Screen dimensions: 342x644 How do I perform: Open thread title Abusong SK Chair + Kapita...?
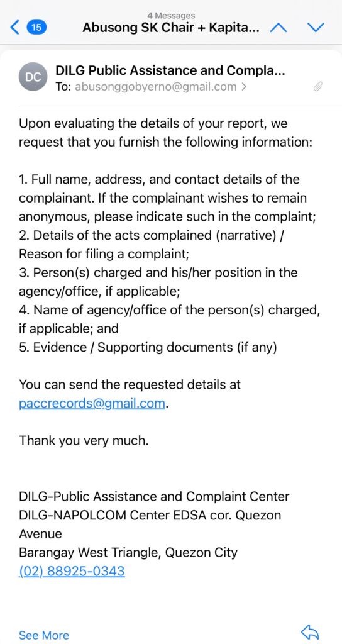click(x=171, y=28)
